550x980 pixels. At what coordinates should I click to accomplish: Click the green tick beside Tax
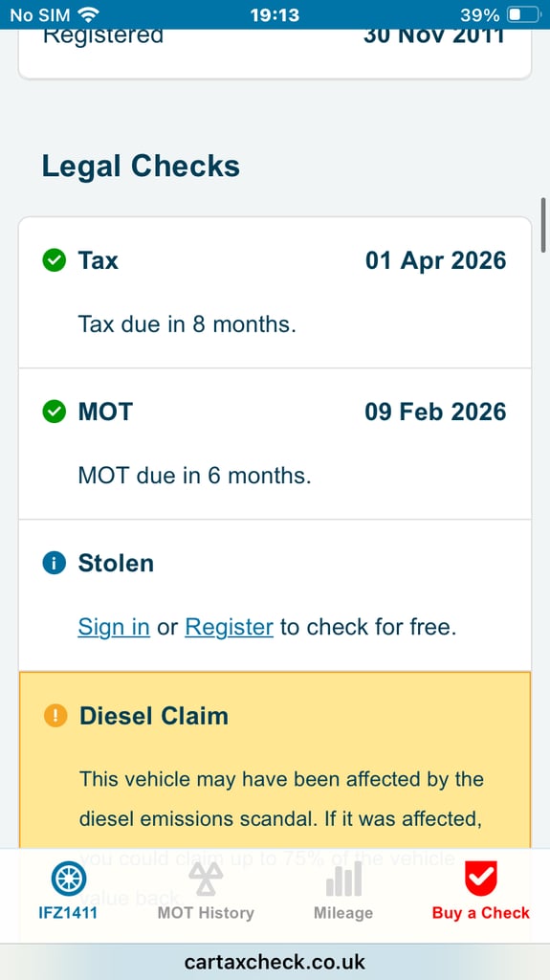pos(55,260)
